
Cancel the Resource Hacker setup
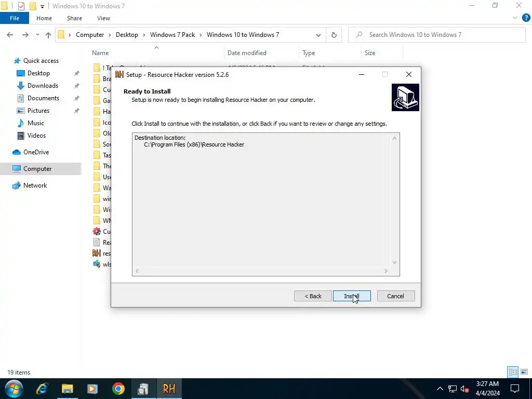point(395,296)
